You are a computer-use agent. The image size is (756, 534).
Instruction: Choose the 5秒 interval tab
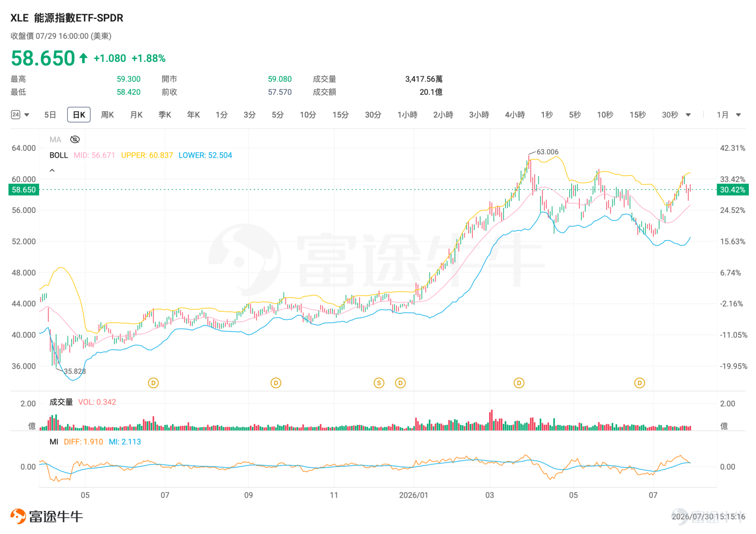click(x=575, y=115)
